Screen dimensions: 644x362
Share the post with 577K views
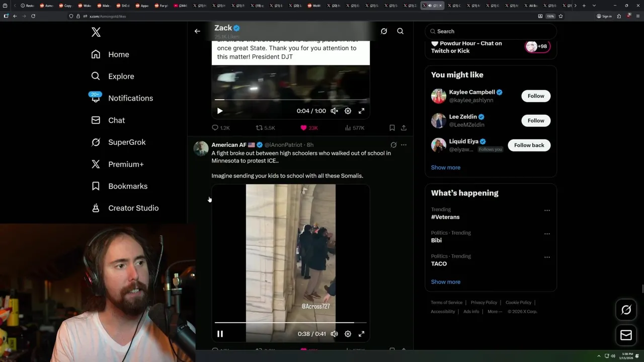point(404,128)
